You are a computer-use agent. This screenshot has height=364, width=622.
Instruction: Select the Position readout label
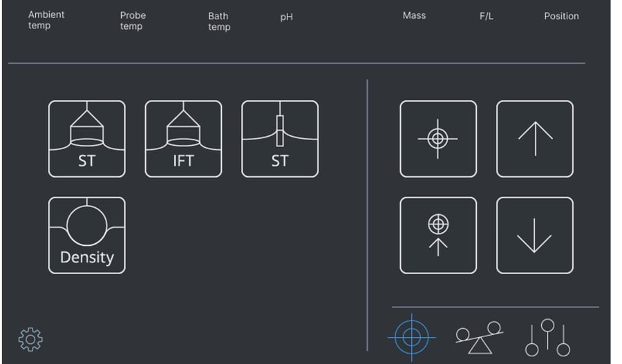[x=561, y=17]
